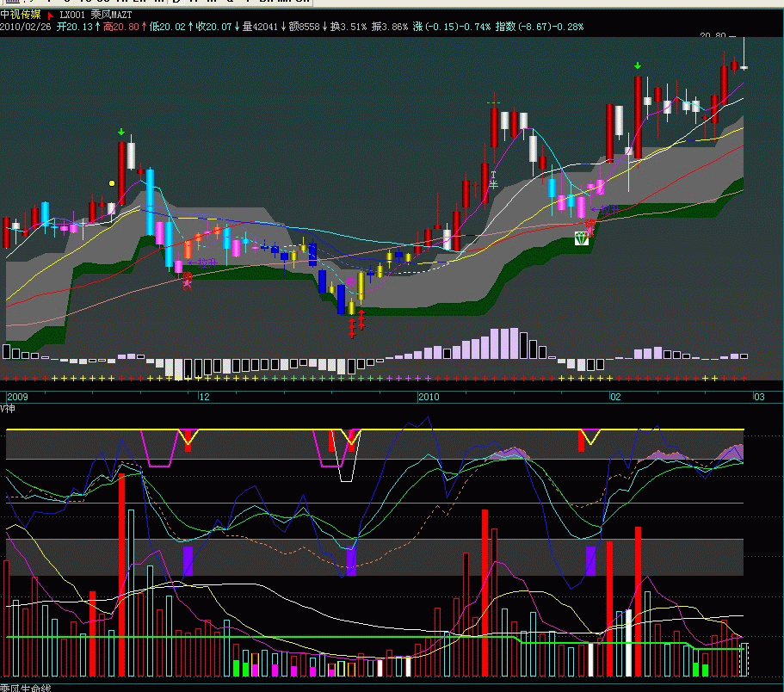Viewport: 784px width, 692px height.
Task: Click the date 2010/02/26 in info bar
Action: pos(24,27)
